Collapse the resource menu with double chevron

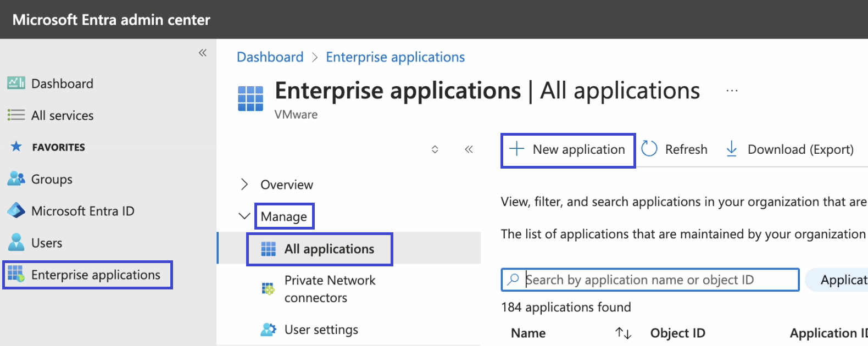coord(469,149)
